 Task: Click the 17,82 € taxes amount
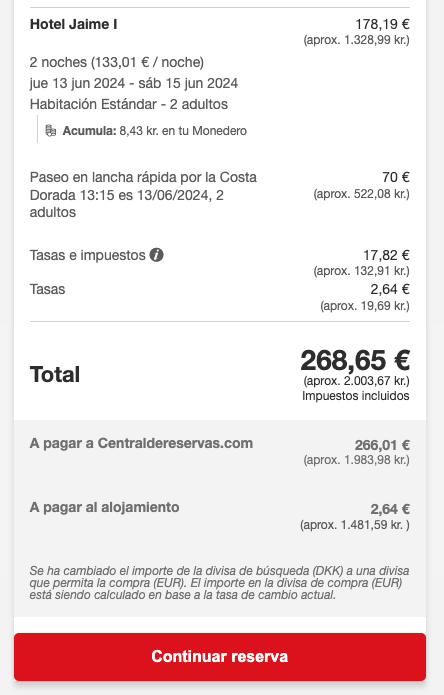(386, 255)
